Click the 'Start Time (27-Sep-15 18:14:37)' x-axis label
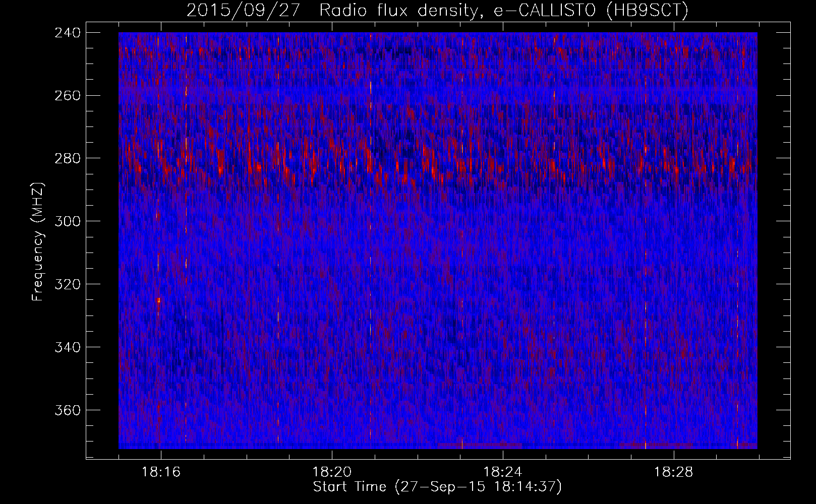816x504 pixels. [437, 487]
